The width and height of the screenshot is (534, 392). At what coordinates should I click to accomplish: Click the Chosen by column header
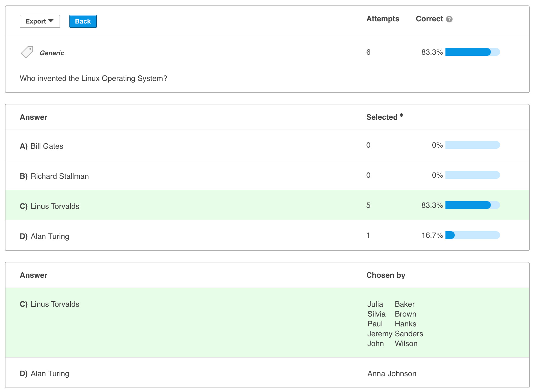[385, 275]
